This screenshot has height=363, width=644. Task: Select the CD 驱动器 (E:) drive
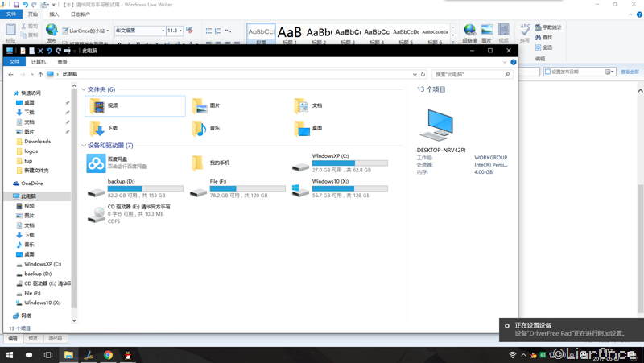click(x=130, y=214)
